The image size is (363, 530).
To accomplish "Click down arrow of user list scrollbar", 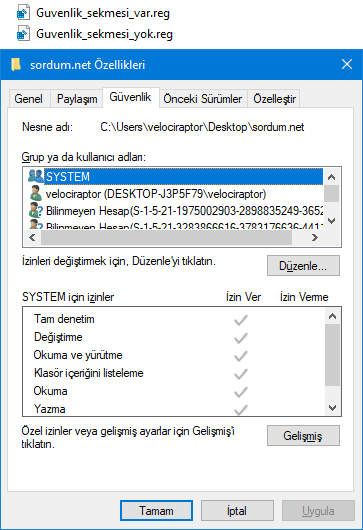I will click(332, 221).
